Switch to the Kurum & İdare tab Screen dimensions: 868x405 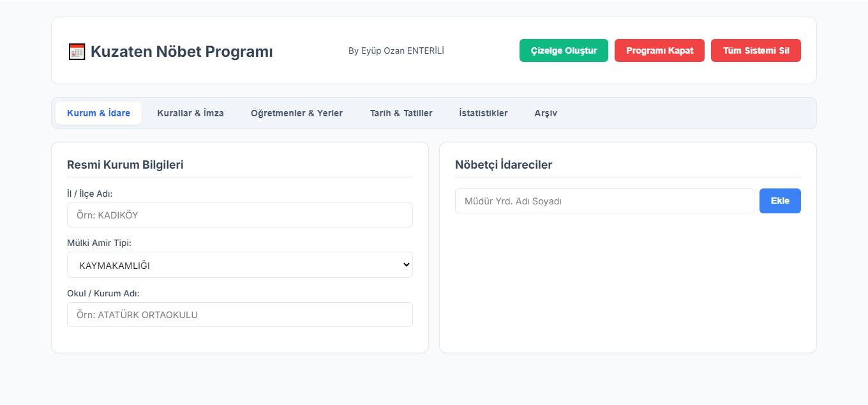click(98, 113)
